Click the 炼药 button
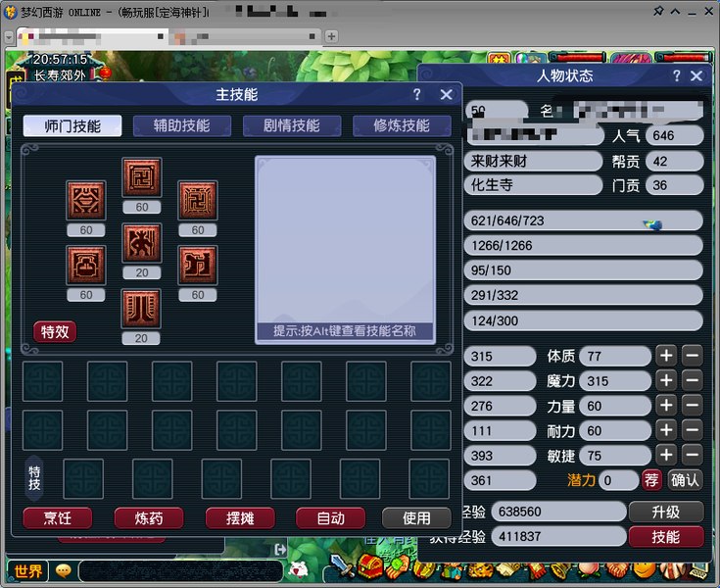The height and width of the screenshot is (588, 720). click(x=149, y=518)
